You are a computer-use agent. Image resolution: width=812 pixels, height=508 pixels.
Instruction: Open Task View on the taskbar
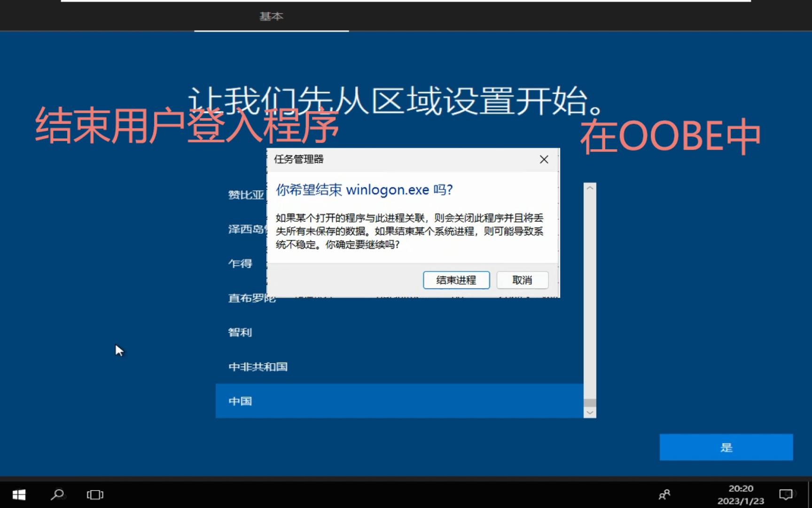pos(95,494)
